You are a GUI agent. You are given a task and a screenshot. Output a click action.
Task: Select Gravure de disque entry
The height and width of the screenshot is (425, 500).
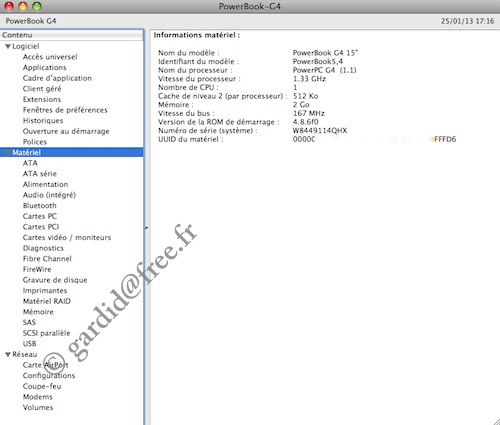coord(55,280)
